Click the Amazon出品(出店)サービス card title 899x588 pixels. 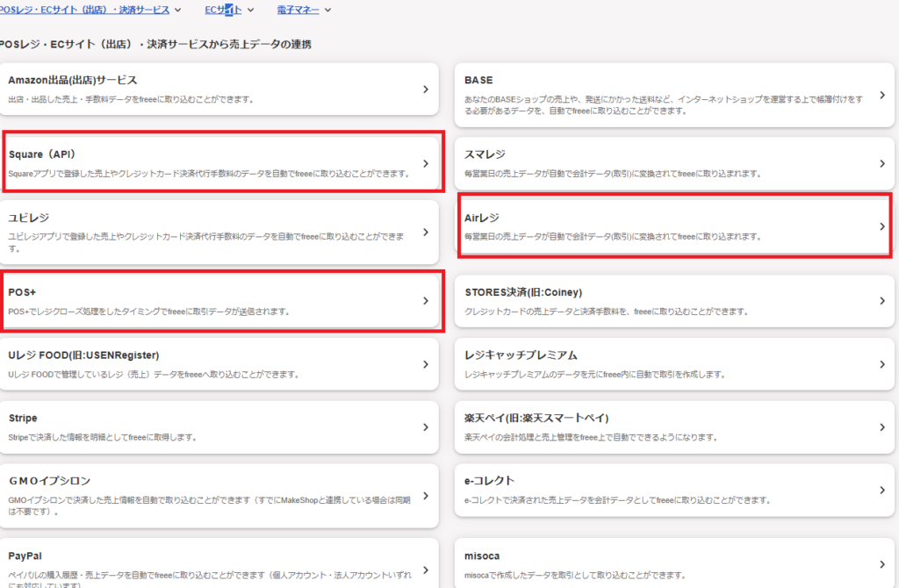(73, 80)
